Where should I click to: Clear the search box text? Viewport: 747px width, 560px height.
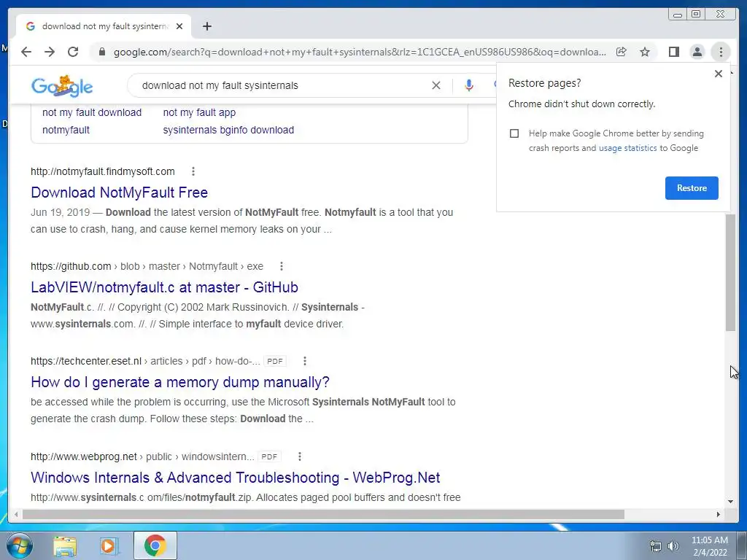pyautogui.click(x=436, y=85)
